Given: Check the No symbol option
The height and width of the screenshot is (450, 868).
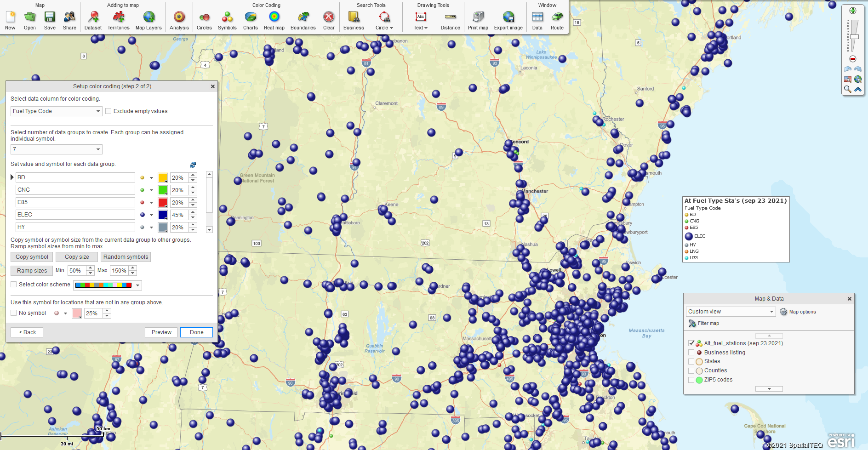Looking at the screenshot, I should pos(14,313).
